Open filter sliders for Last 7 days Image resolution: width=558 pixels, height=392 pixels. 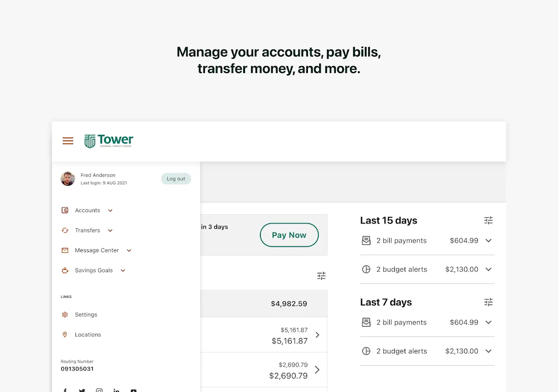pyautogui.click(x=488, y=302)
